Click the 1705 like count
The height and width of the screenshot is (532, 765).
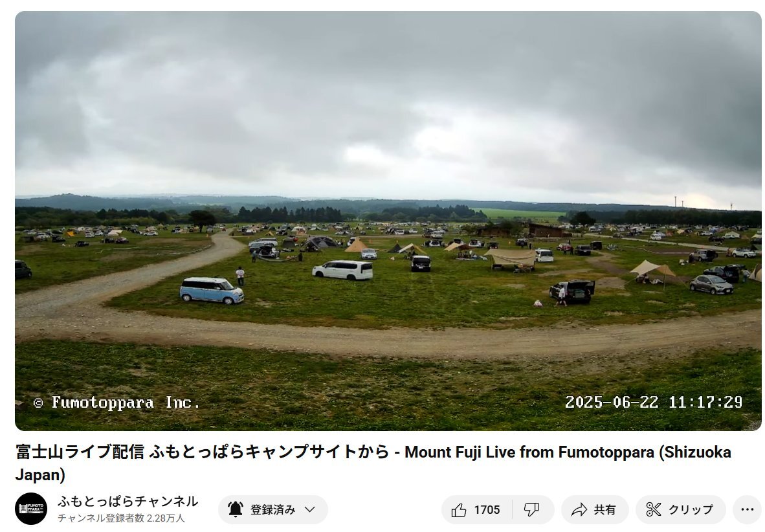click(487, 510)
